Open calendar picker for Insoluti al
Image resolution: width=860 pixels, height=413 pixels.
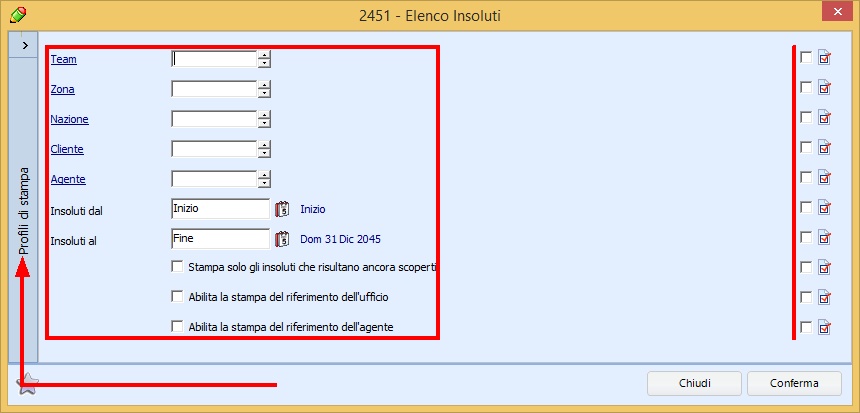tap(282, 239)
